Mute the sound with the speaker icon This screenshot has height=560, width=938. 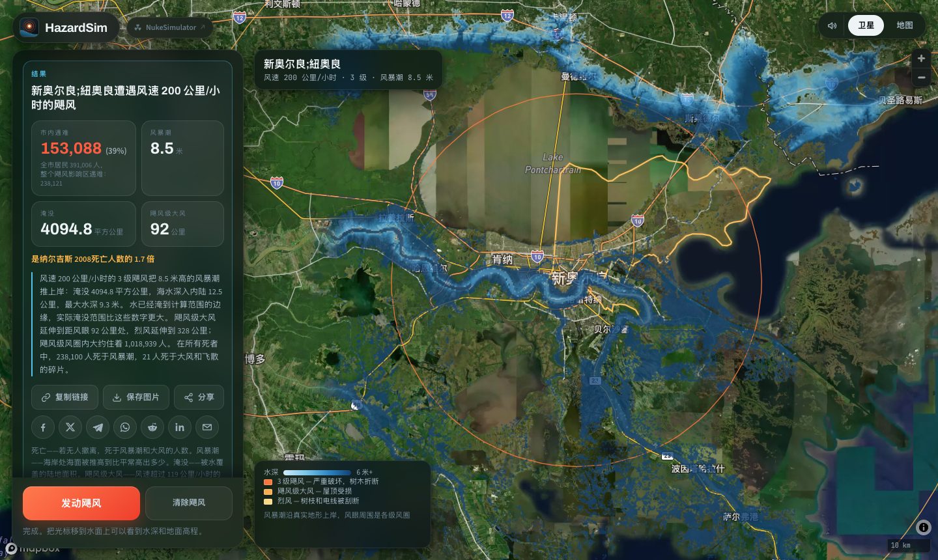click(x=832, y=25)
